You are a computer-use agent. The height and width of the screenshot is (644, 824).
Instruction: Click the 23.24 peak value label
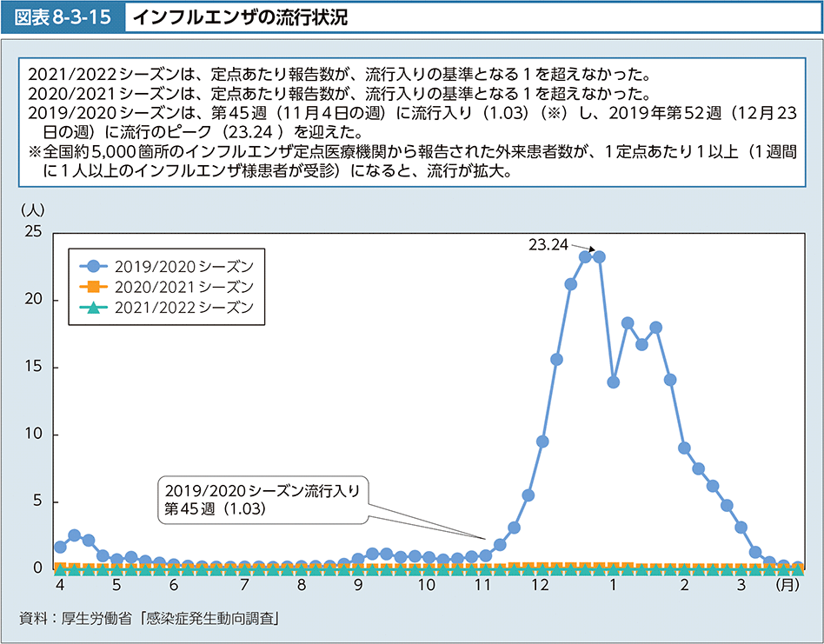[x=548, y=245]
